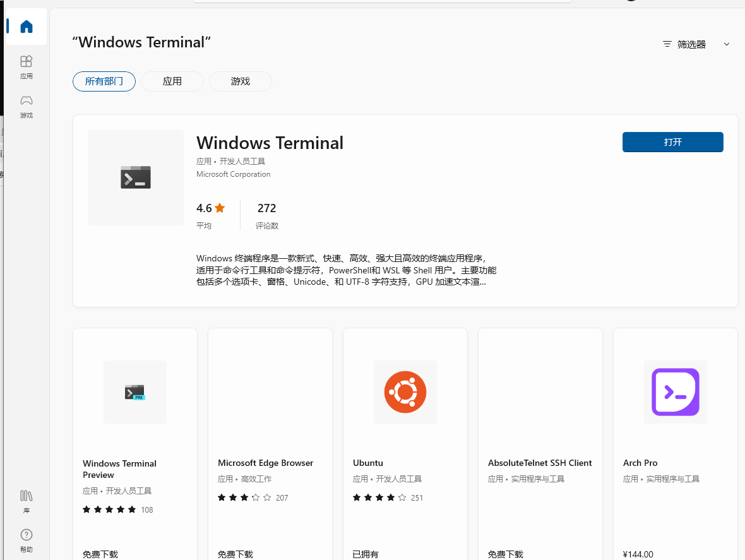The height and width of the screenshot is (560, 745).
Task: Select the 应用 filter tab
Action: 172,81
